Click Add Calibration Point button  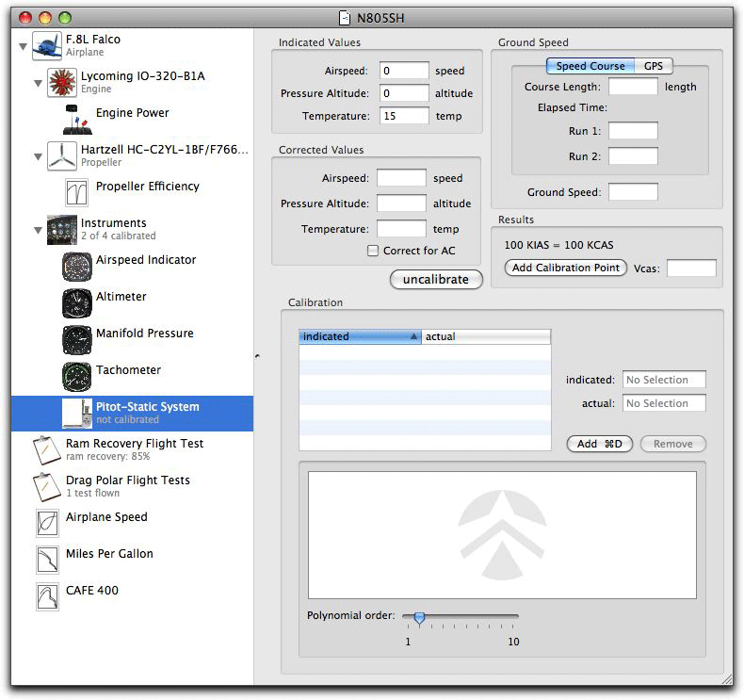click(x=566, y=268)
